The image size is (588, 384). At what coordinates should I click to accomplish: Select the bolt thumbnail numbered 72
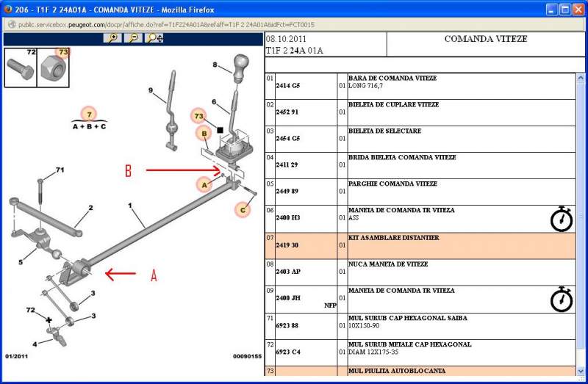coord(21,68)
